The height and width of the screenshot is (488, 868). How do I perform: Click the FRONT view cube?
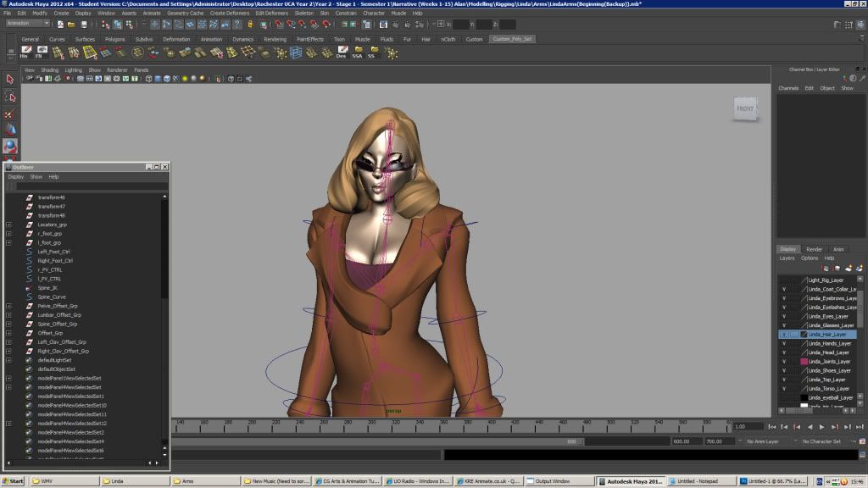745,108
